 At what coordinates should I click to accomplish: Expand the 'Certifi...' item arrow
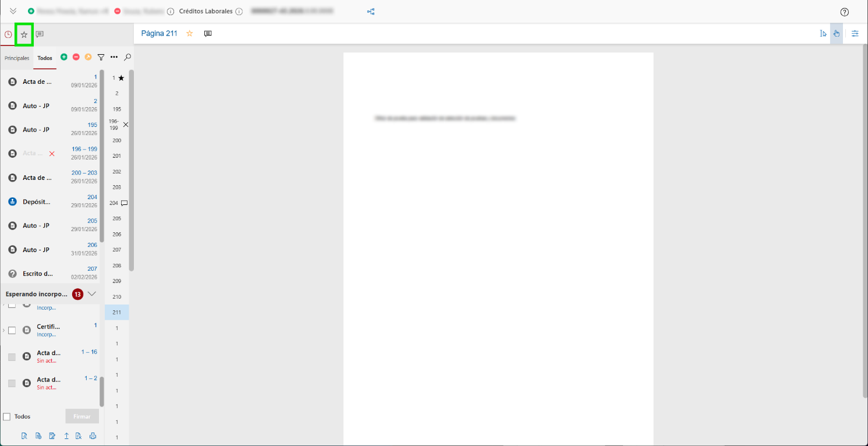click(x=3, y=330)
